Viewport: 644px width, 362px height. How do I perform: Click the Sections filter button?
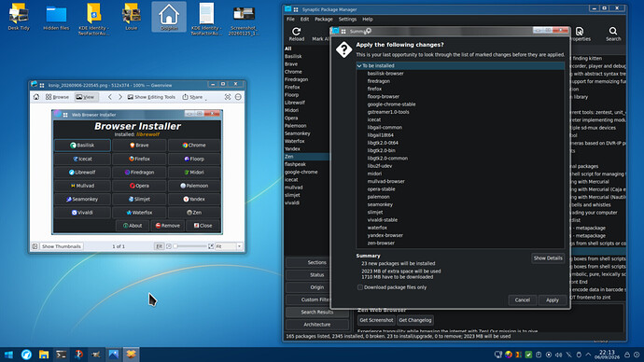point(317,262)
